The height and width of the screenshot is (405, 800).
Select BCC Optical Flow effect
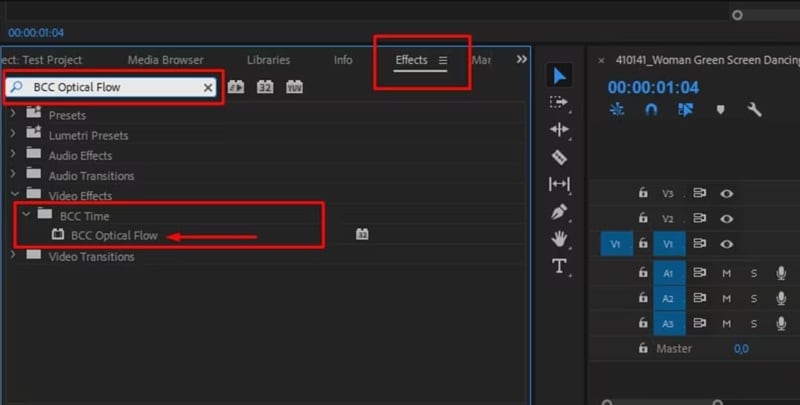114,235
